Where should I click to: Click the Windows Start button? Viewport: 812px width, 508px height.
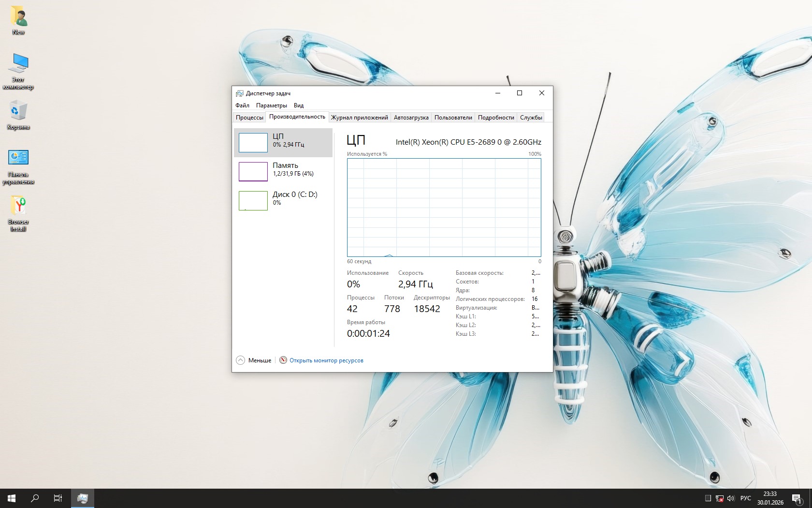(x=12, y=498)
